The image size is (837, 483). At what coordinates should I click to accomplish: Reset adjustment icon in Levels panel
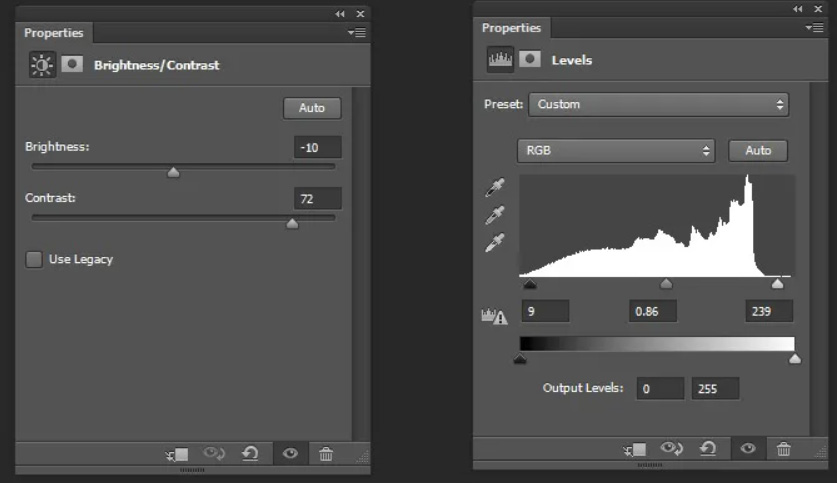tap(708, 448)
